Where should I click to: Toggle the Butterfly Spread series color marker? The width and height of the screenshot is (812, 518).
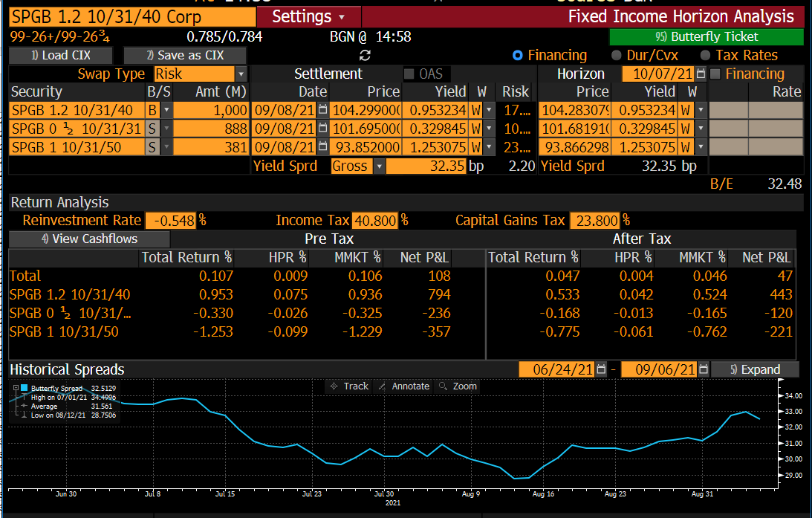(25, 388)
